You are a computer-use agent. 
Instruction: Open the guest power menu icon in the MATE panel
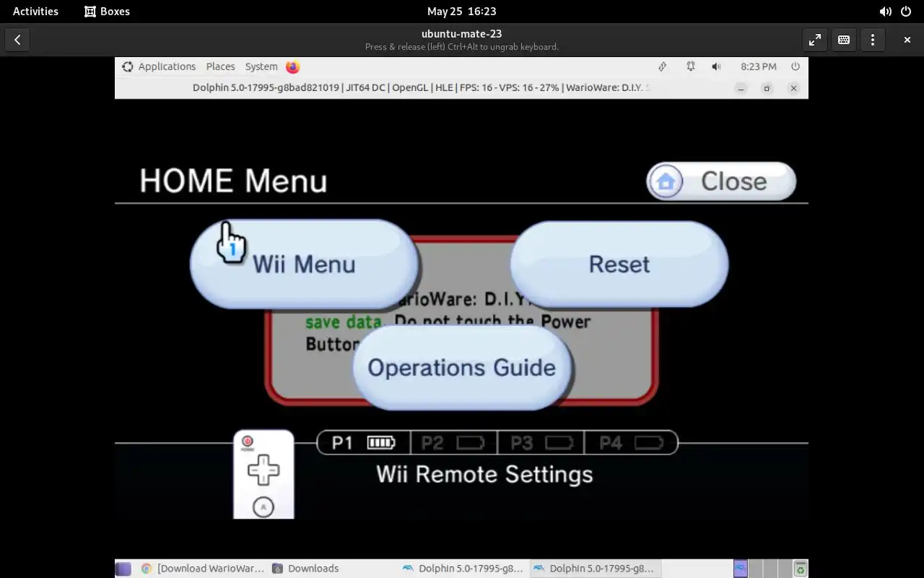click(x=796, y=66)
